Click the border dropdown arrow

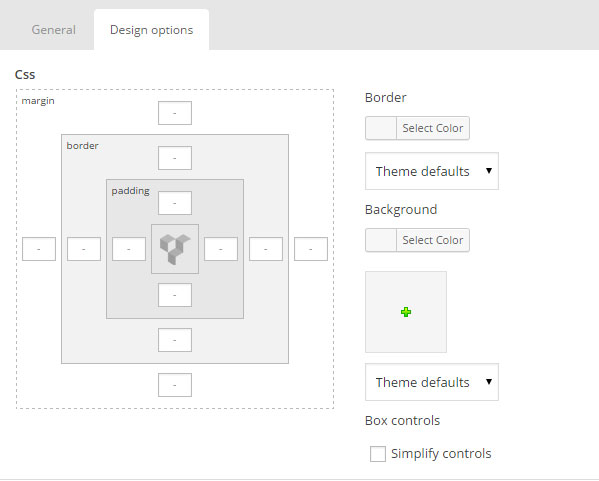[x=489, y=171]
